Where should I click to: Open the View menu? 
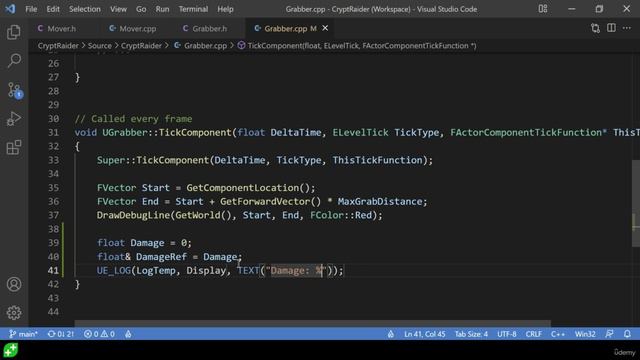(x=118, y=9)
